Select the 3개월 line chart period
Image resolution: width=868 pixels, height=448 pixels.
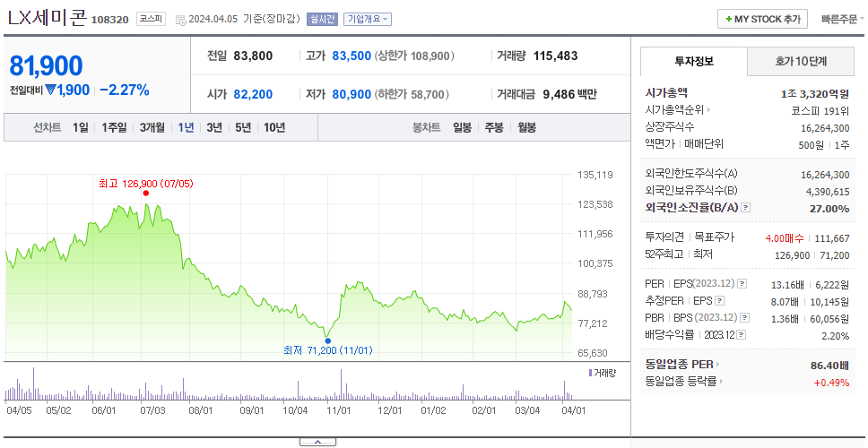pos(152,128)
